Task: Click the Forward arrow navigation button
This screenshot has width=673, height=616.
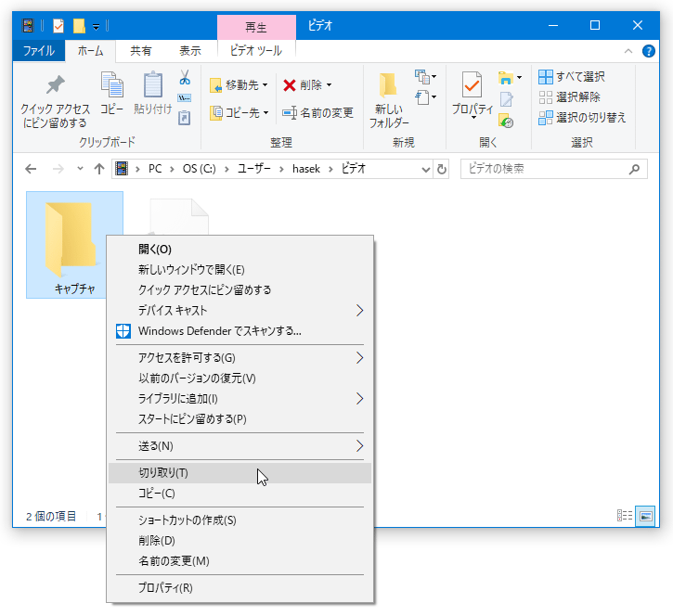Action: click(58, 169)
